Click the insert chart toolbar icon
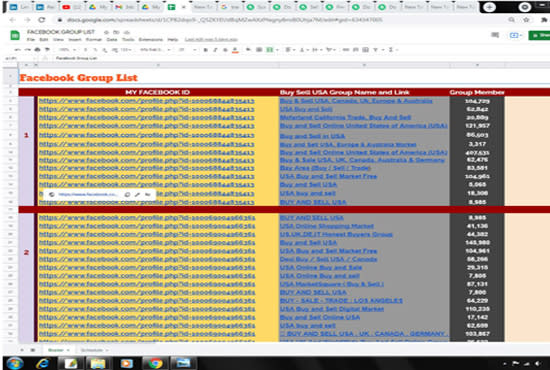The width and height of the screenshot is (550, 370). tap(365, 50)
